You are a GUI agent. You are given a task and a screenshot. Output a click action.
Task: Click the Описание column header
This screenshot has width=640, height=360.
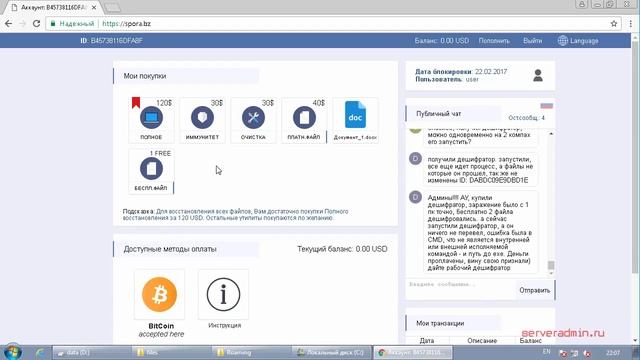pos(482,340)
